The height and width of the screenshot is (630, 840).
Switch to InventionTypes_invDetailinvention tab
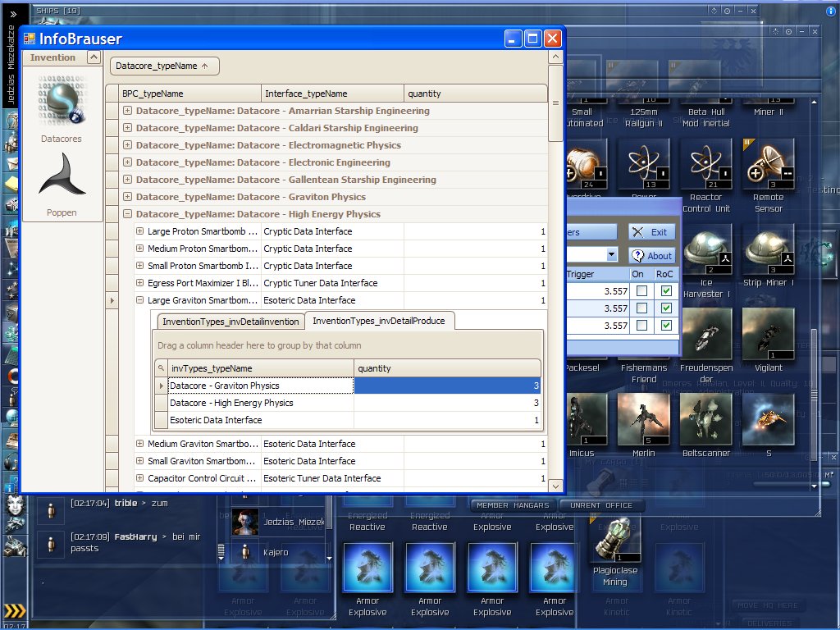(231, 322)
